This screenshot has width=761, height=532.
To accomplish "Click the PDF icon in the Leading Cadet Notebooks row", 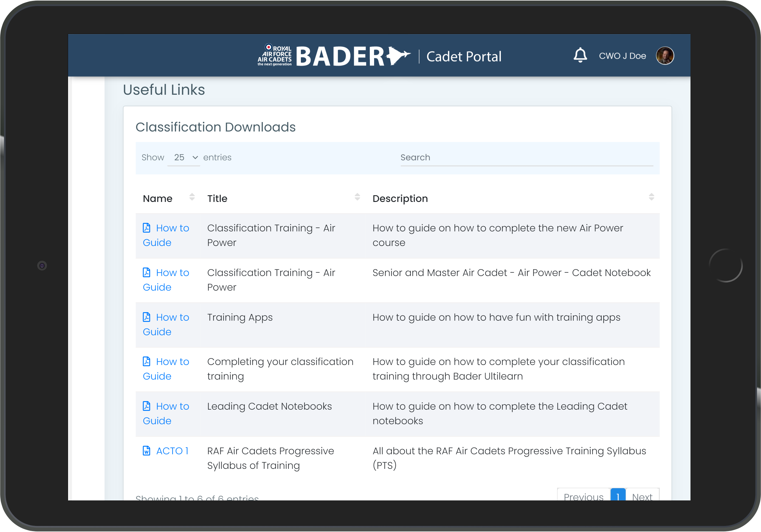I will [146, 406].
